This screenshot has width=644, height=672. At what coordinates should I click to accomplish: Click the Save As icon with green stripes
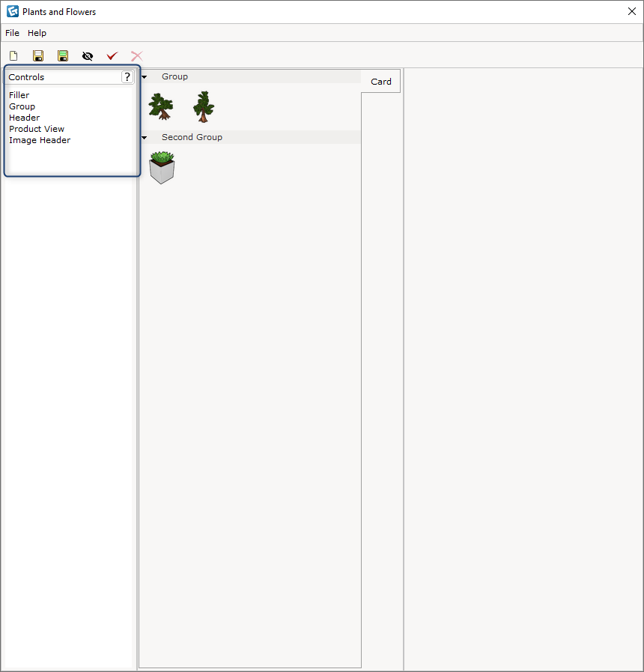click(x=63, y=55)
